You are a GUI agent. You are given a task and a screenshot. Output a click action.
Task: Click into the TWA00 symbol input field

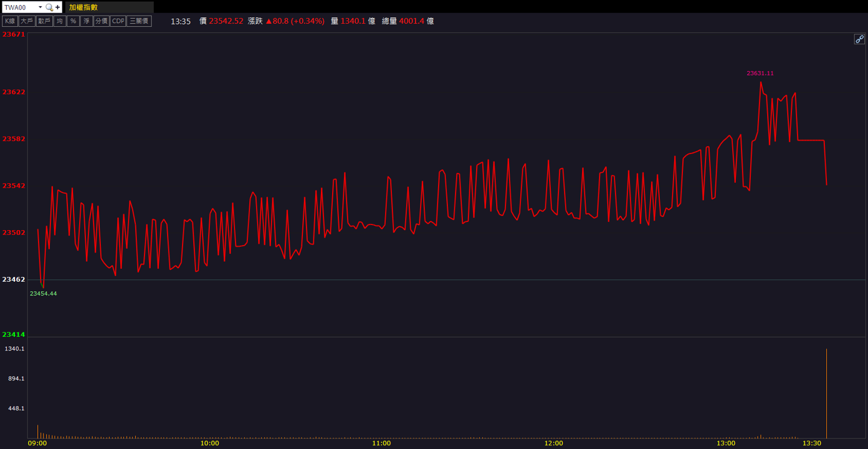[x=19, y=7]
